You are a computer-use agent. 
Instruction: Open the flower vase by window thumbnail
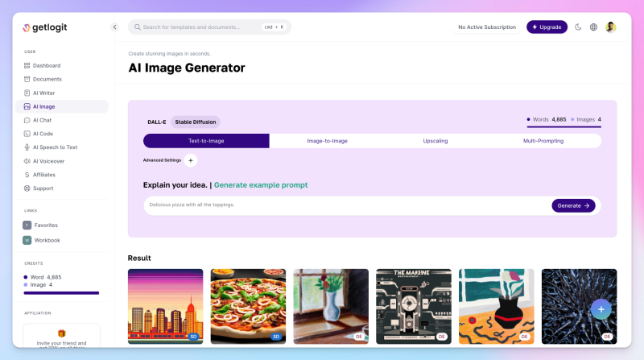coord(331,307)
